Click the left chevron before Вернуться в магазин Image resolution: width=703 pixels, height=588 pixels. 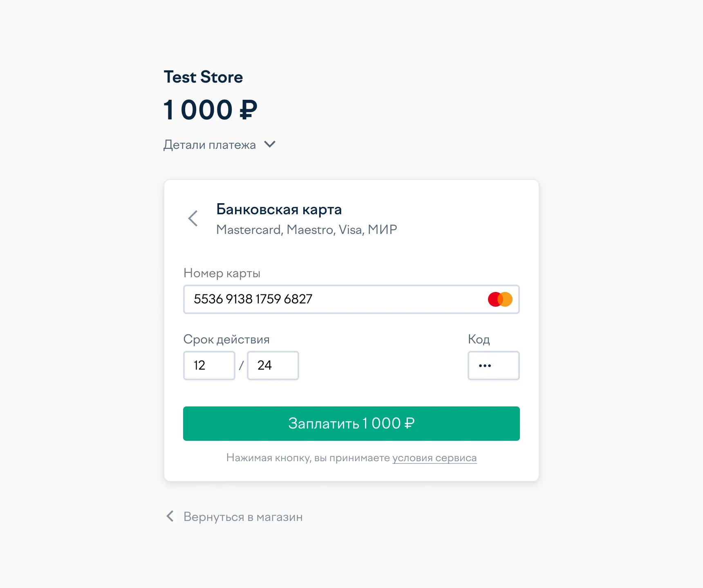click(170, 516)
